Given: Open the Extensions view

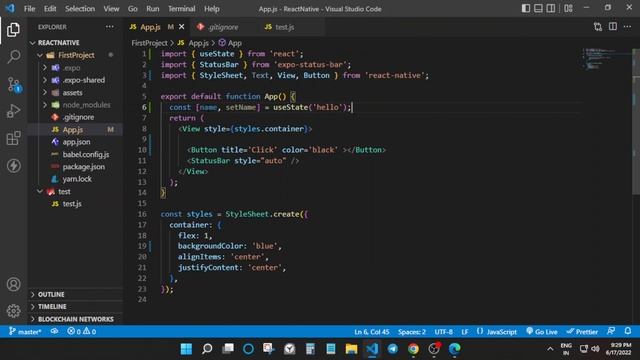Looking at the screenshot, I should pyautogui.click(x=13, y=138).
